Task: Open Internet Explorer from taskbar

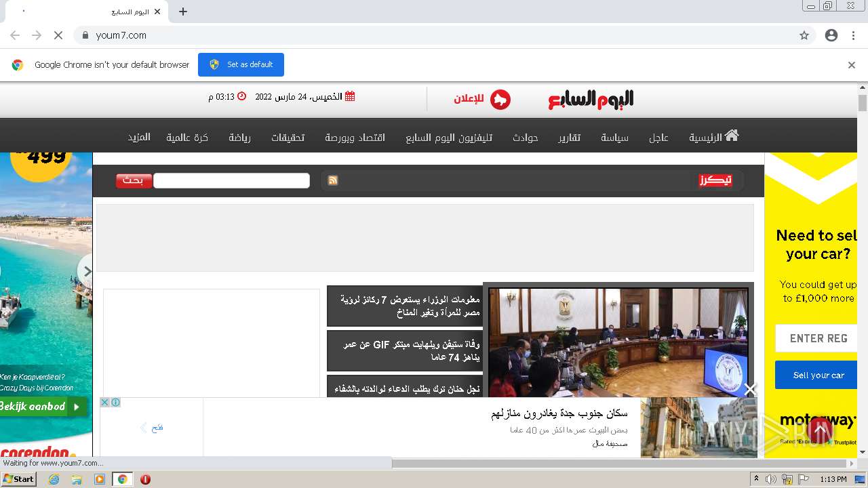Action: click(54, 479)
